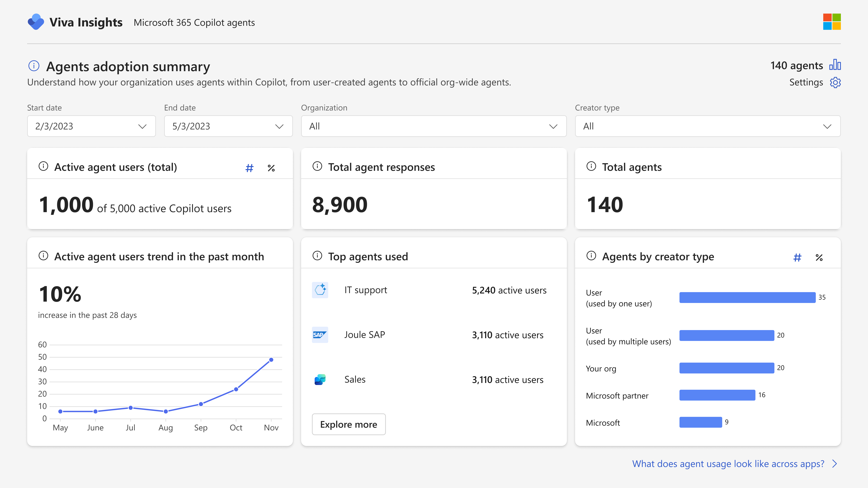This screenshot has height=488, width=868.
Task: Click the 8,900 total responses value
Action: click(340, 205)
